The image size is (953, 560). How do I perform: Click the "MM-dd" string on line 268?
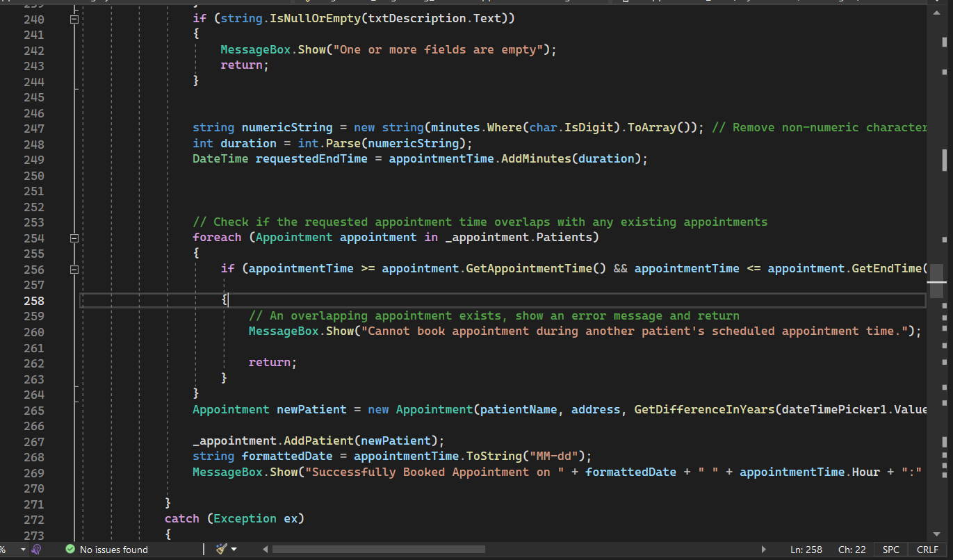553,456
